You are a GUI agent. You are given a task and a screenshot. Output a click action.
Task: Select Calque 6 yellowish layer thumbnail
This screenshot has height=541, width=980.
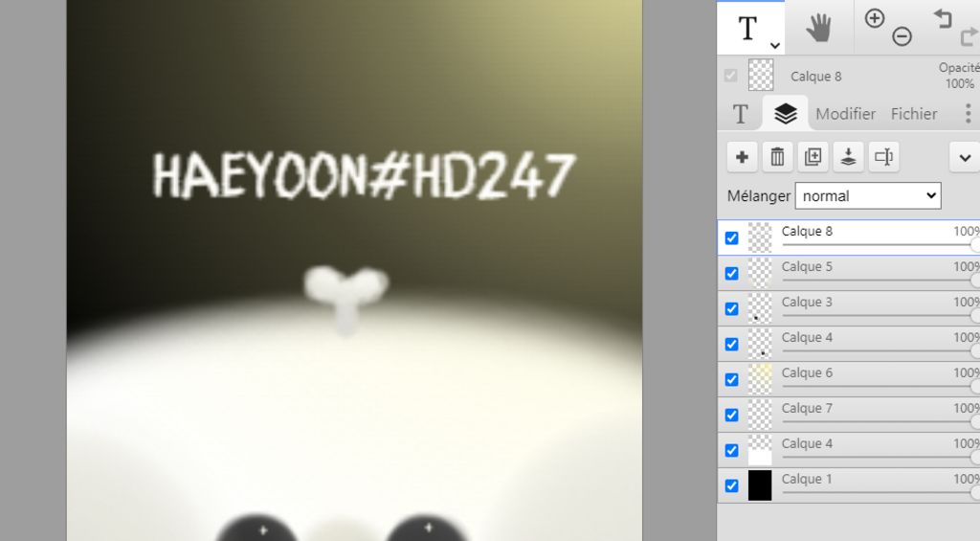pos(760,379)
